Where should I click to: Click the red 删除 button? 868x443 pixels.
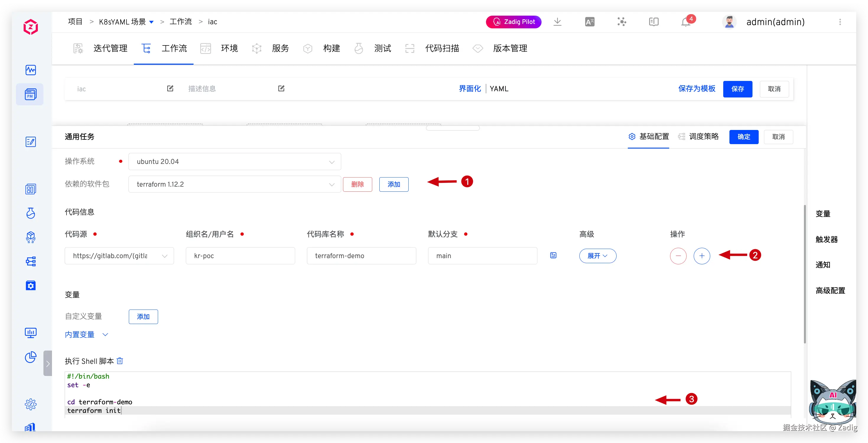[x=357, y=184]
